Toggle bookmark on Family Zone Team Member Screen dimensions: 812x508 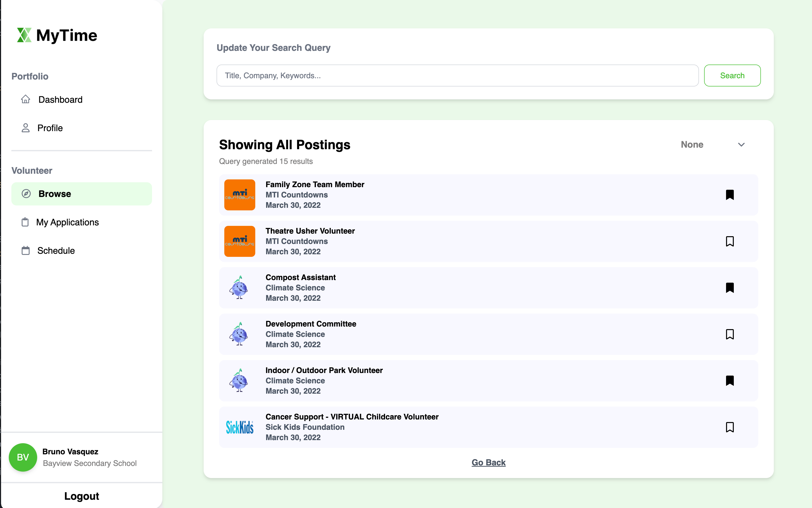coord(729,195)
